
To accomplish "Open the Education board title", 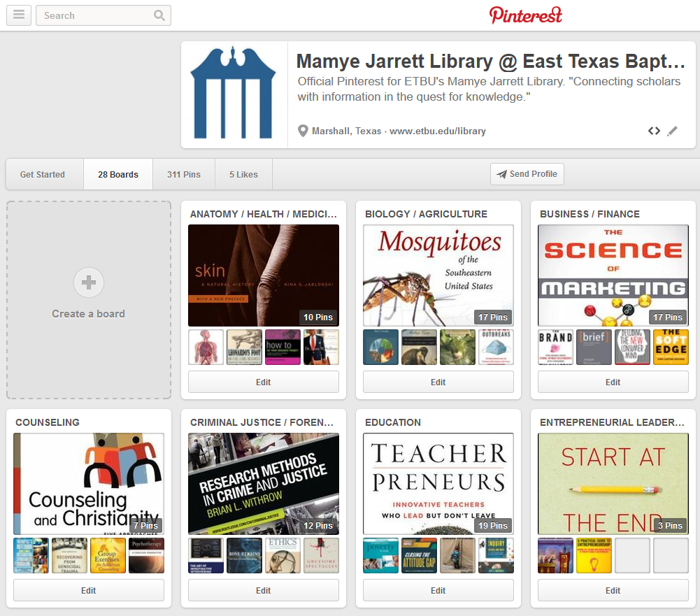I will 393,423.
